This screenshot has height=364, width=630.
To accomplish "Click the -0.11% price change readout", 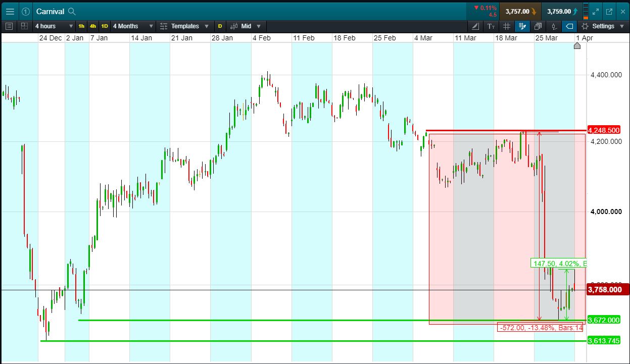I will coord(485,8).
